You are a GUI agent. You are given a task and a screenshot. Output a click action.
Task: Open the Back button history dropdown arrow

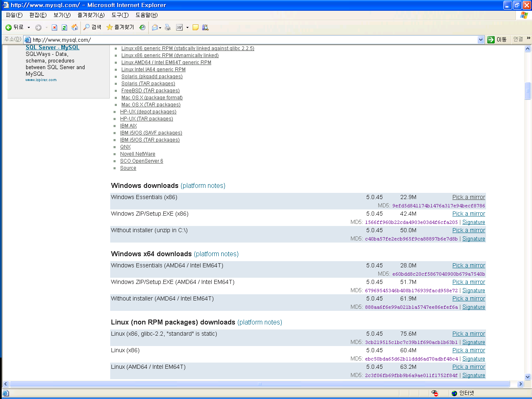(x=29, y=28)
